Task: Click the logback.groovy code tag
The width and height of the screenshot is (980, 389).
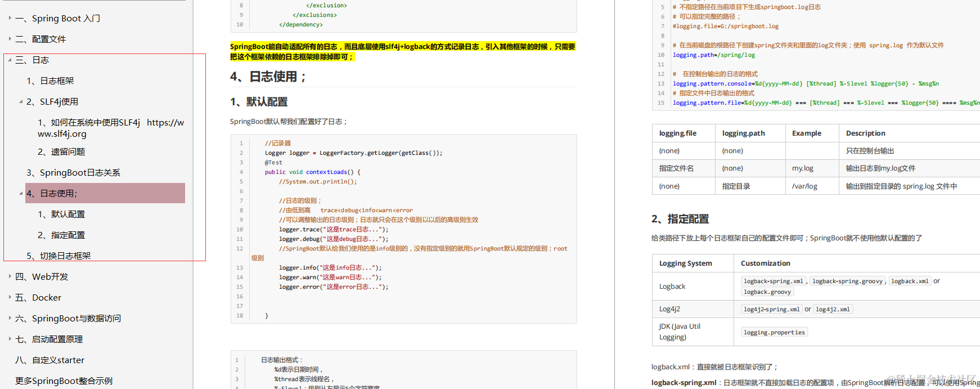Action: tap(768, 292)
